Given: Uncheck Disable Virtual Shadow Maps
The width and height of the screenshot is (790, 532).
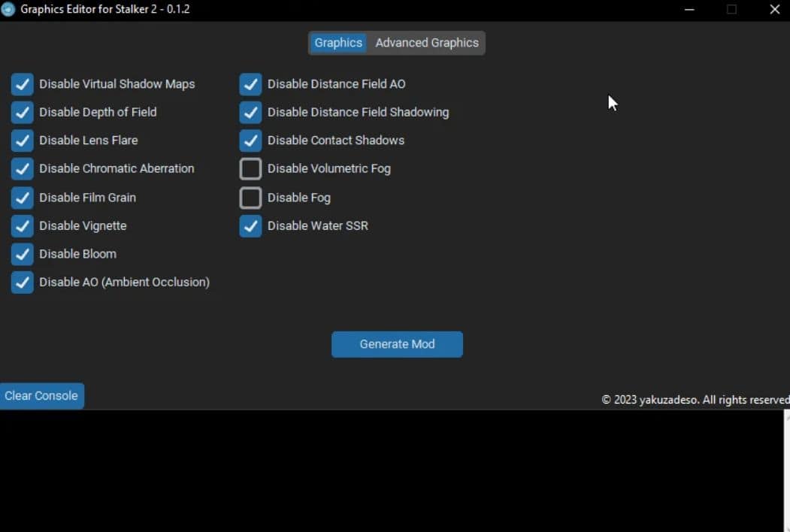Looking at the screenshot, I should pos(22,84).
